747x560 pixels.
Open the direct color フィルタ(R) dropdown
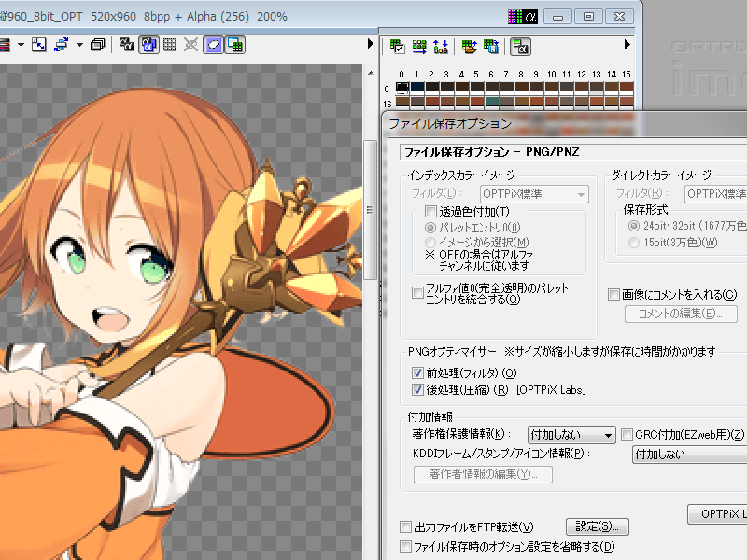point(715,194)
